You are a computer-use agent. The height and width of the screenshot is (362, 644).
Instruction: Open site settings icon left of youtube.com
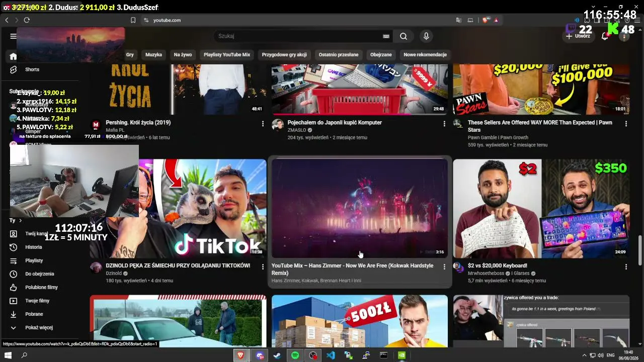pos(146,20)
